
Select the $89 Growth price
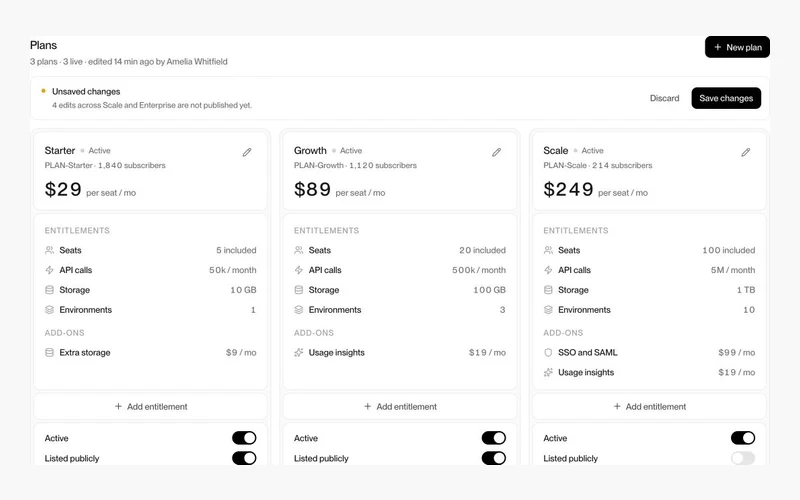312,189
